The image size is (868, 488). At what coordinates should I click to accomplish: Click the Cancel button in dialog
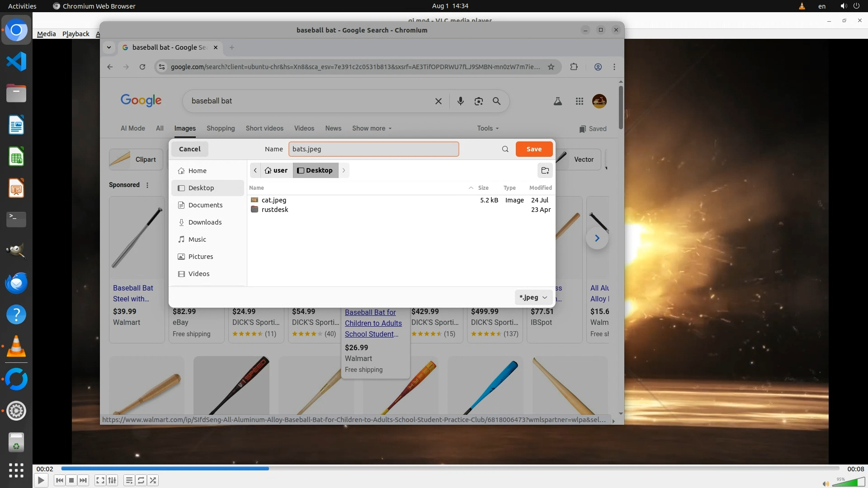(x=189, y=149)
